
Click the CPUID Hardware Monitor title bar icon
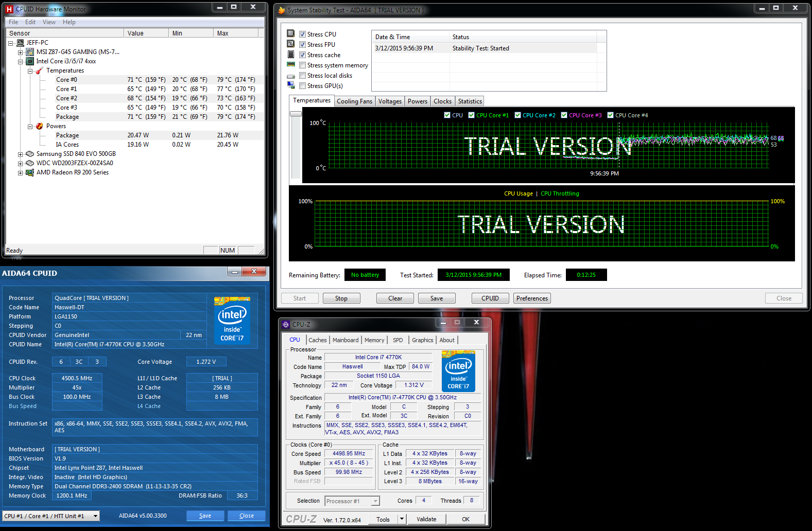[9, 9]
